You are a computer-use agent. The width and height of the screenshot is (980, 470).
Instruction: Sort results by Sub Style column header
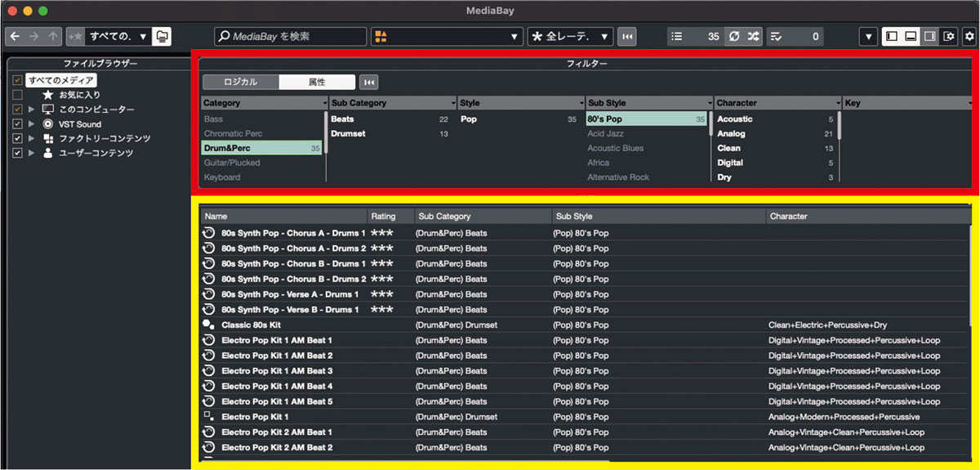(x=659, y=217)
